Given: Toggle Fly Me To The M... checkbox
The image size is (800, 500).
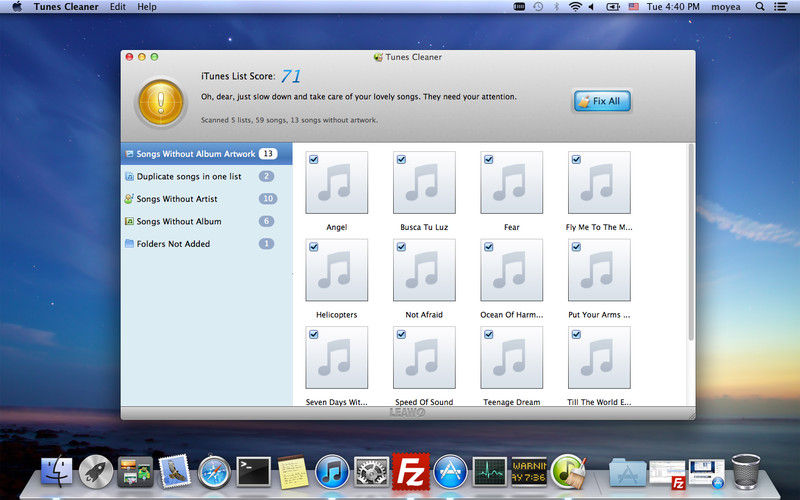Looking at the screenshot, I should point(577,160).
